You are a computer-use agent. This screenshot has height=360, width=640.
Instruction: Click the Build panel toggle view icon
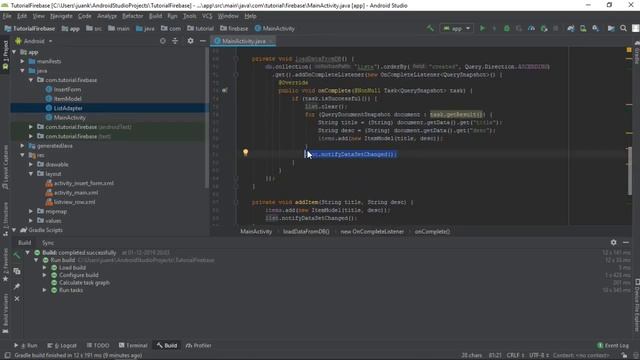pos(17,271)
